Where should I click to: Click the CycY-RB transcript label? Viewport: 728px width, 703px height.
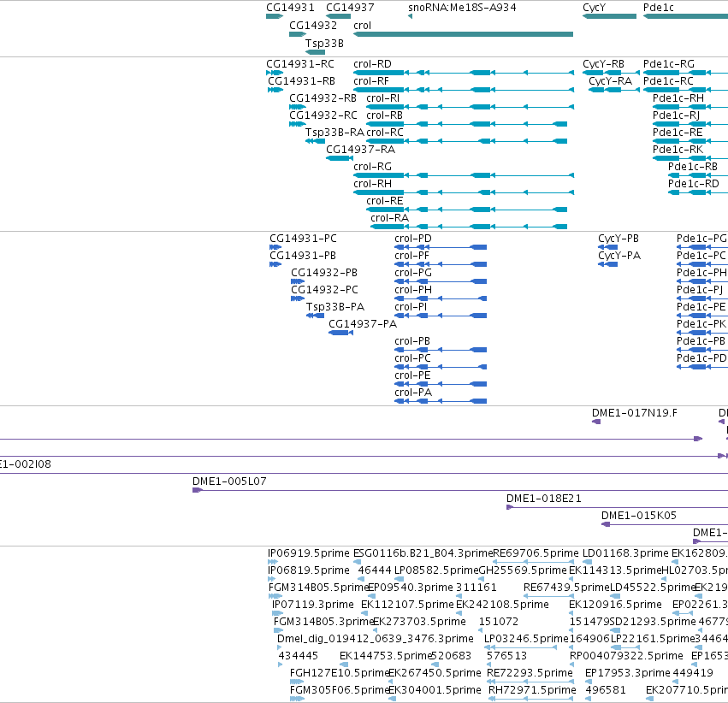tap(604, 64)
